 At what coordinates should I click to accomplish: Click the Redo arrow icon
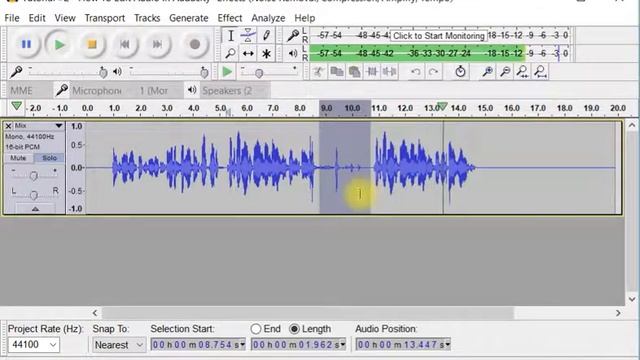pyautogui.click(x=433, y=72)
